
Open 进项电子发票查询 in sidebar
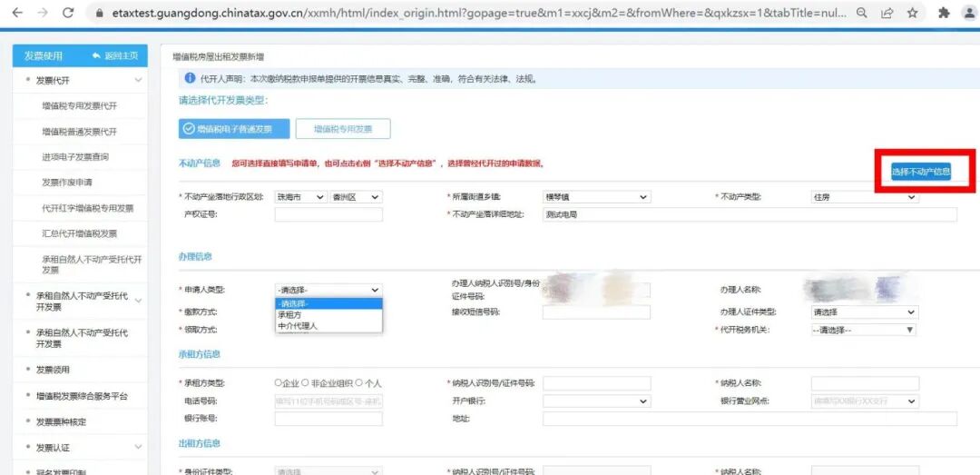[75, 157]
